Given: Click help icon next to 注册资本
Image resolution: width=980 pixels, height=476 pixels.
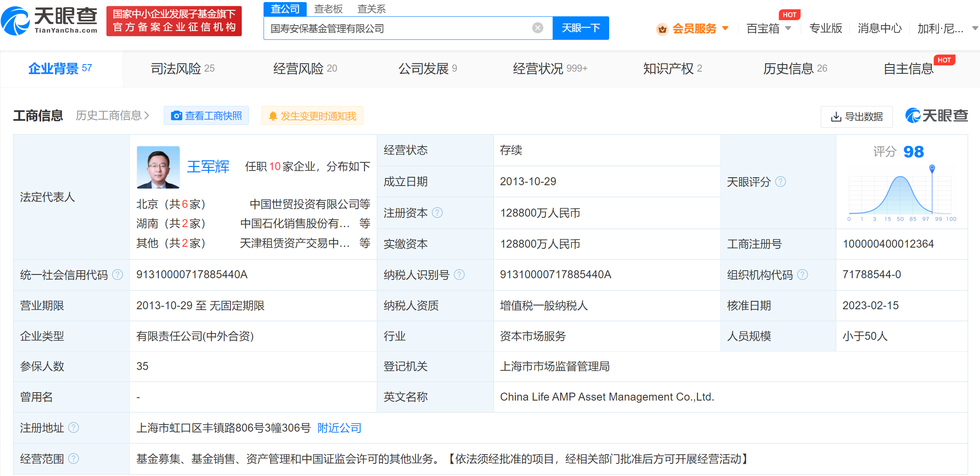Looking at the screenshot, I should pyautogui.click(x=437, y=213).
